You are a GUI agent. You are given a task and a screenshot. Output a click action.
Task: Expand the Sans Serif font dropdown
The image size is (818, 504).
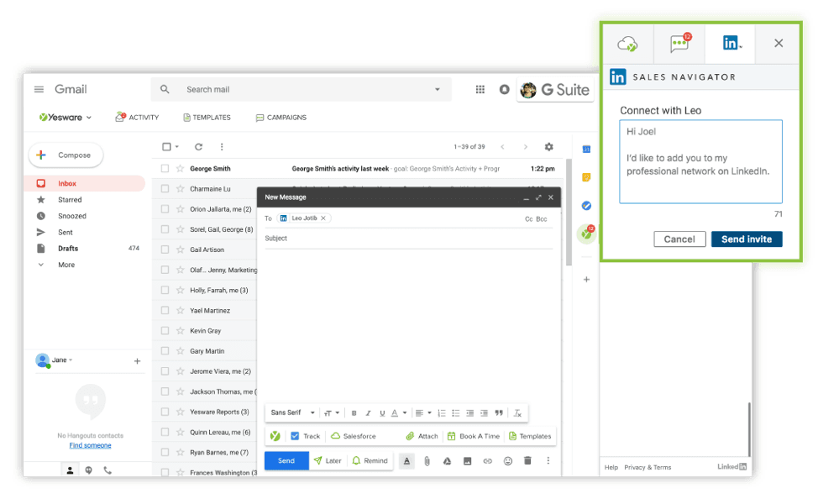click(293, 413)
